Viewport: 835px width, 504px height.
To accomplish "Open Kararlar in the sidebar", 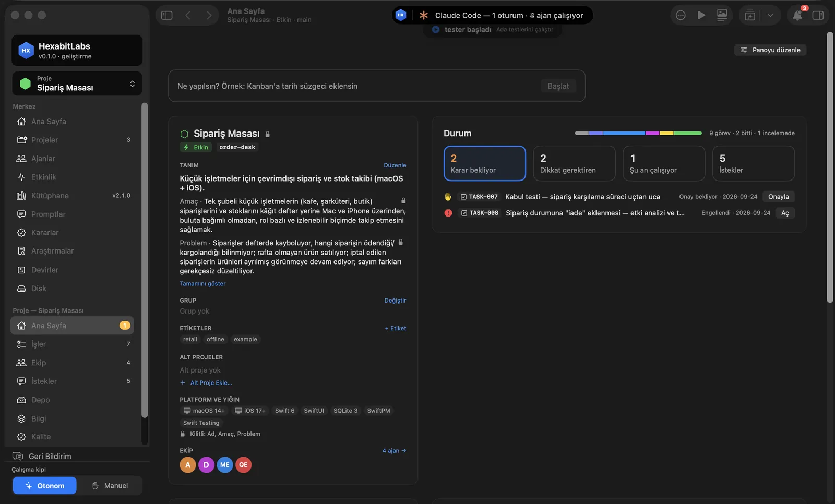I will pyautogui.click(x=72, y=233).
